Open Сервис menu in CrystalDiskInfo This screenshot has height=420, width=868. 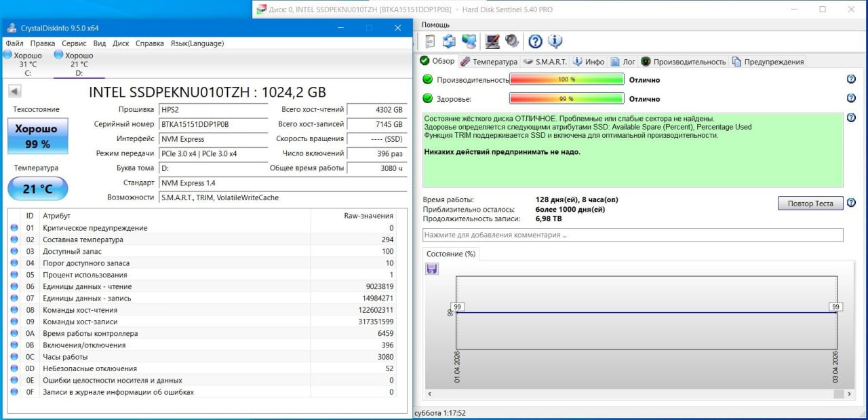(x=75, y=43)
